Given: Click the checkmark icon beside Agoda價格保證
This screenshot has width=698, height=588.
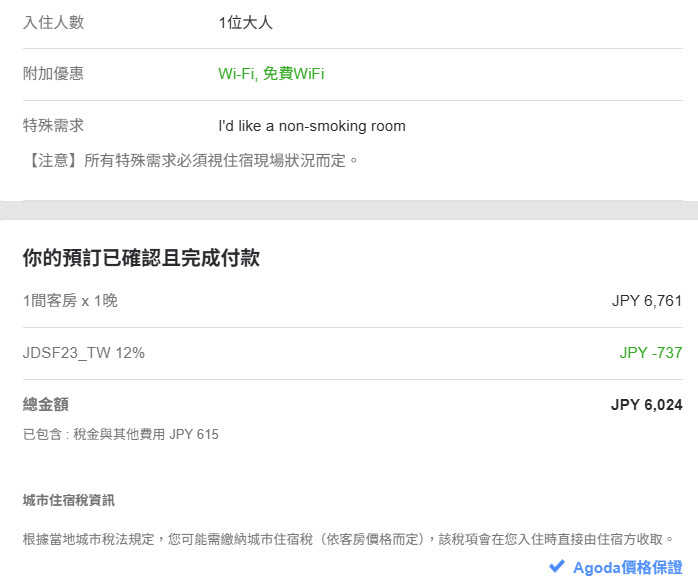Looking at the screenshot, I should tap(557, 567).
